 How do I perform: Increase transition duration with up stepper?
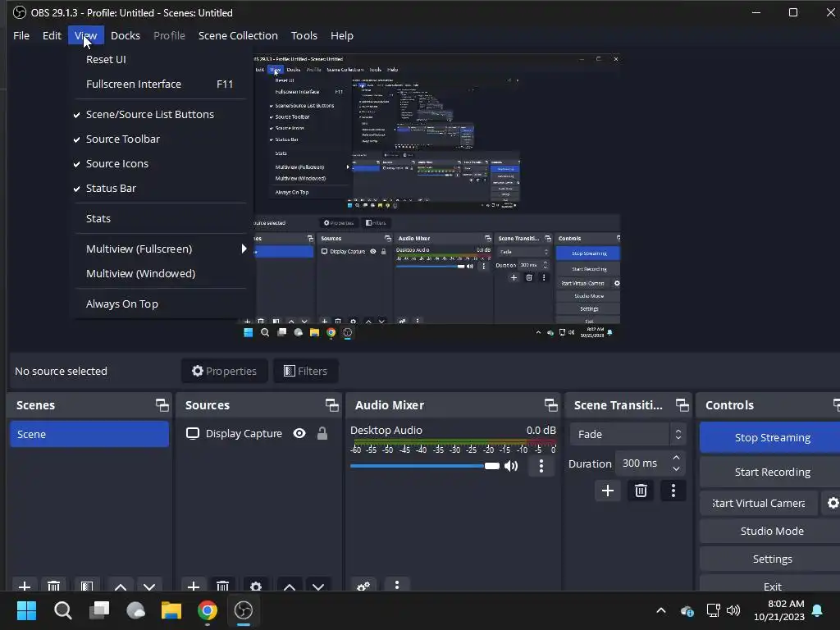(x=676, y=458)
